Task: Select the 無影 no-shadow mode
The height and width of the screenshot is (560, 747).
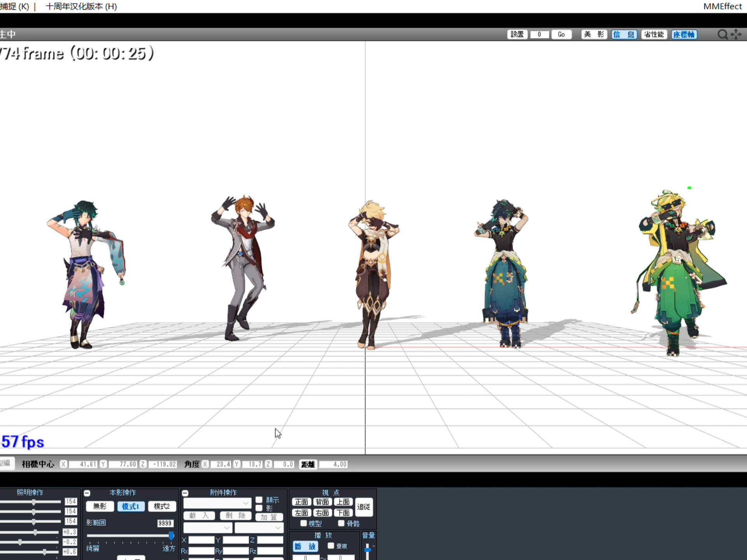Action: tap(100, 506)
